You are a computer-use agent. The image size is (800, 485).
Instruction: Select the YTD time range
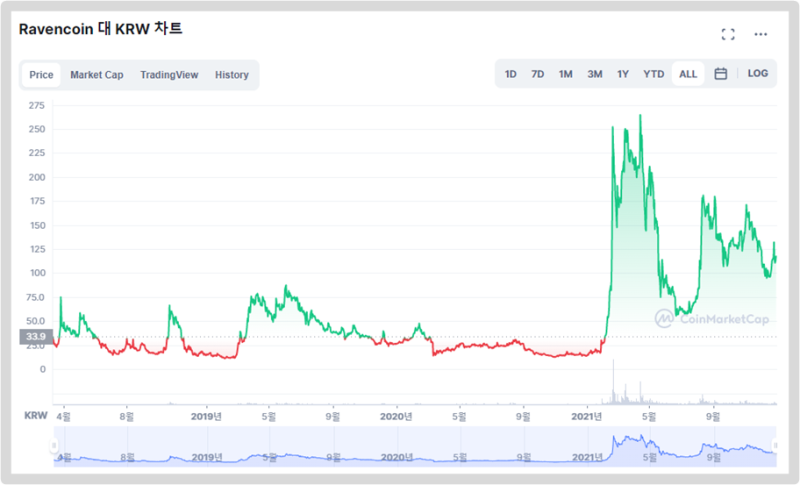pyautogui.click(x=654, y=74)
